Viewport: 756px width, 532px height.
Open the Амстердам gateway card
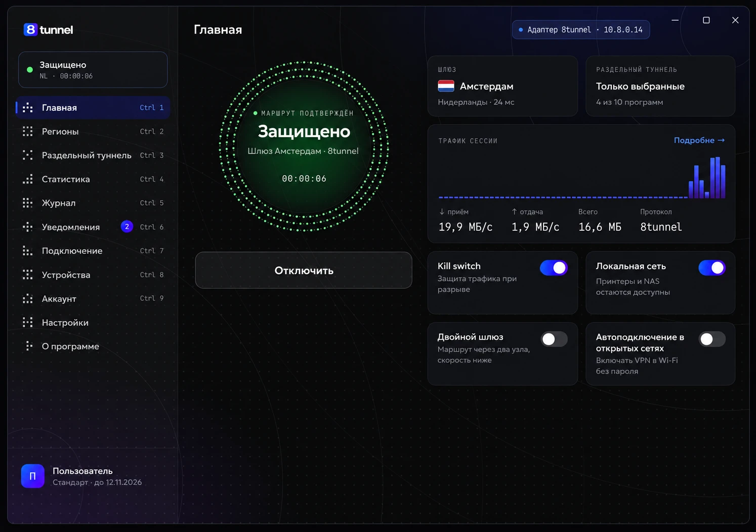pos(502,86)
